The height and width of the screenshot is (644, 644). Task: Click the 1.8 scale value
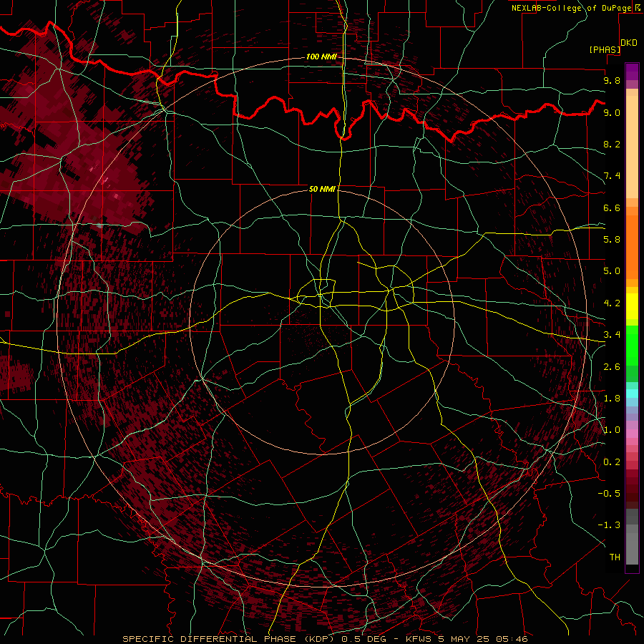point(612,399)
